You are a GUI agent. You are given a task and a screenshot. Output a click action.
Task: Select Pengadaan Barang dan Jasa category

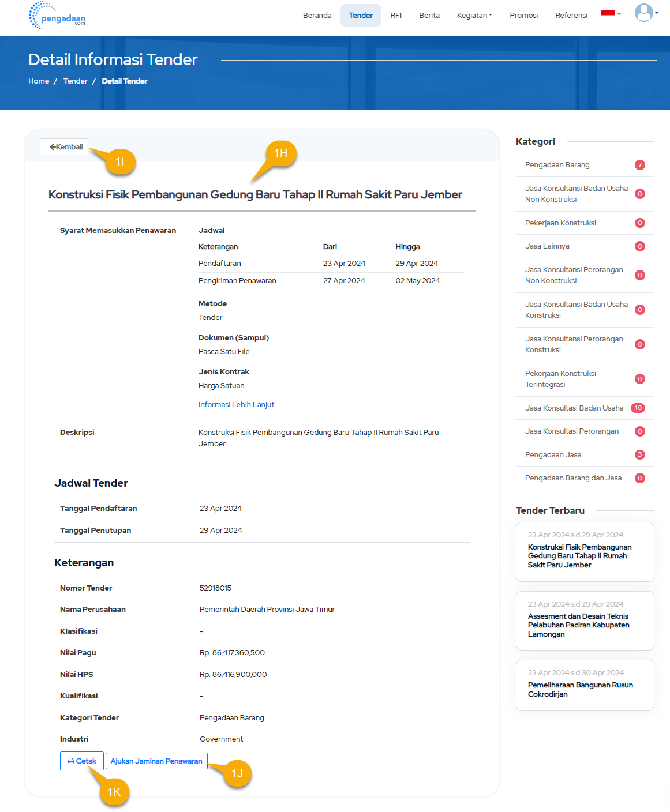click(585, 478)
